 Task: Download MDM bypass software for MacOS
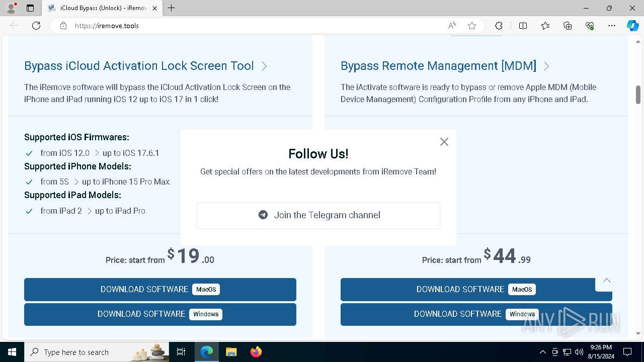[x=476, y=289]
